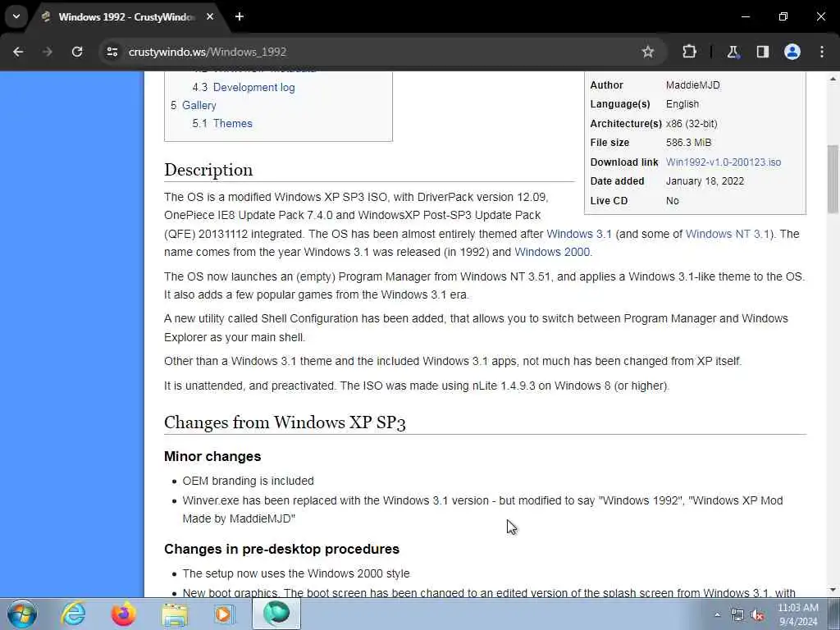Click the Changes from Windows XP SP3 heading
Image resolution: width=840 pixels, height=630 pixels.
[x=285, y=422]
